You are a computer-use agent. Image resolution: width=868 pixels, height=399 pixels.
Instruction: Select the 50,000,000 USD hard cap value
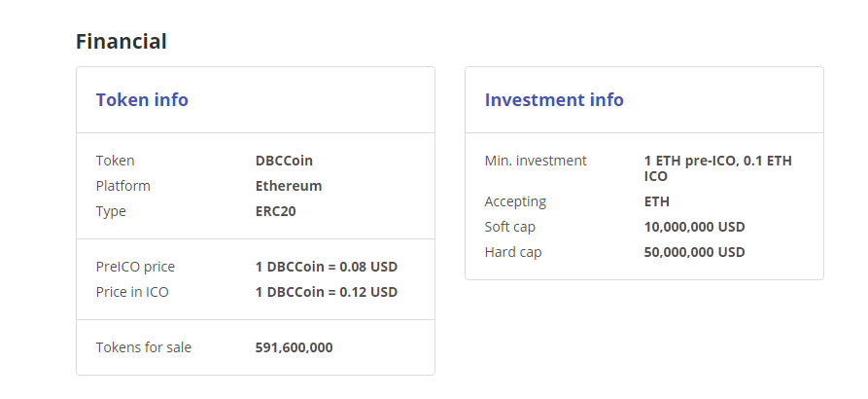click(694, 252)
